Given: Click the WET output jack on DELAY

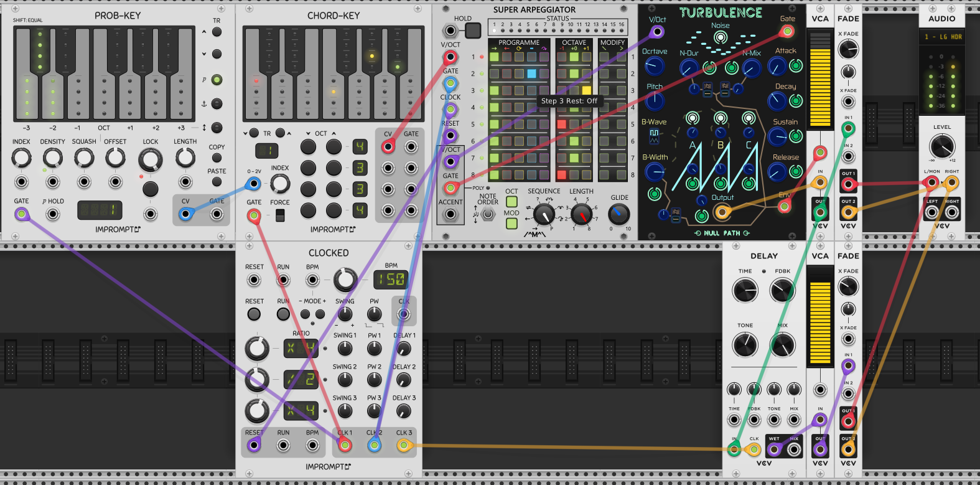Looking at the screenshot, I should pos(774,449).
